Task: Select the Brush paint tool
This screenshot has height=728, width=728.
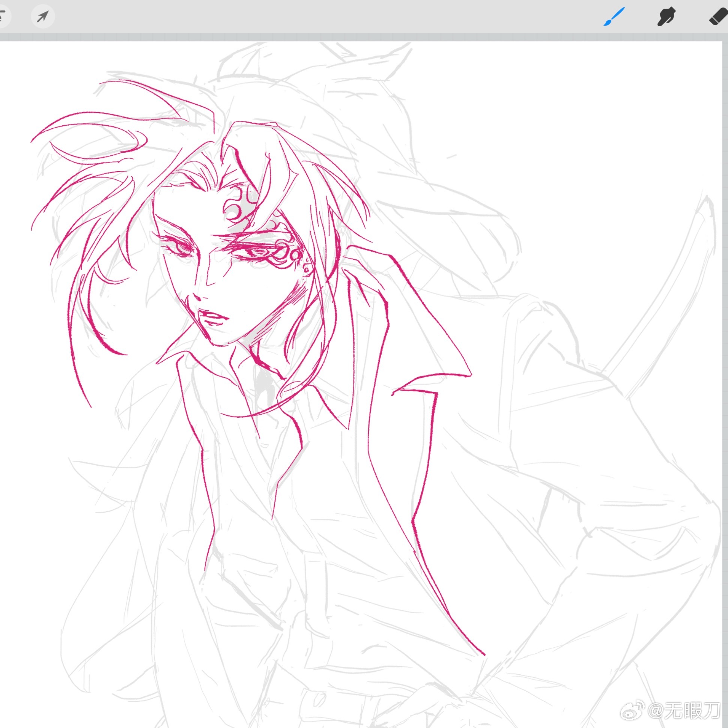Action: 614,17
